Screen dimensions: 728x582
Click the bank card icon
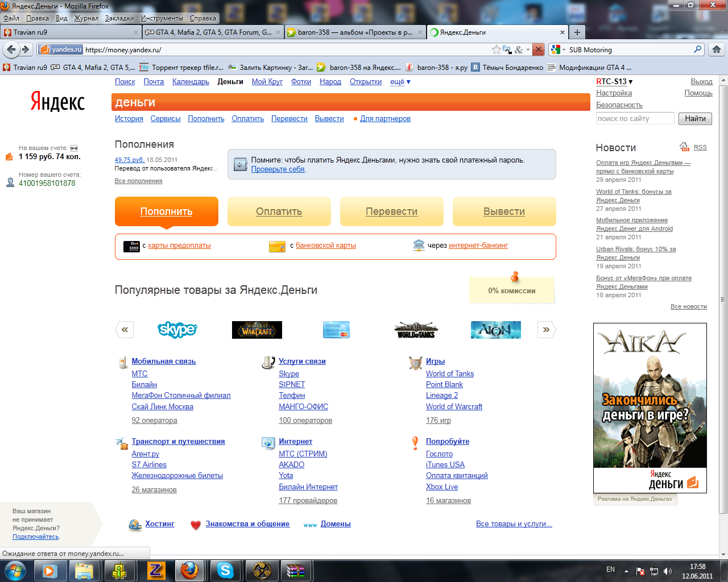click(277, 246)
